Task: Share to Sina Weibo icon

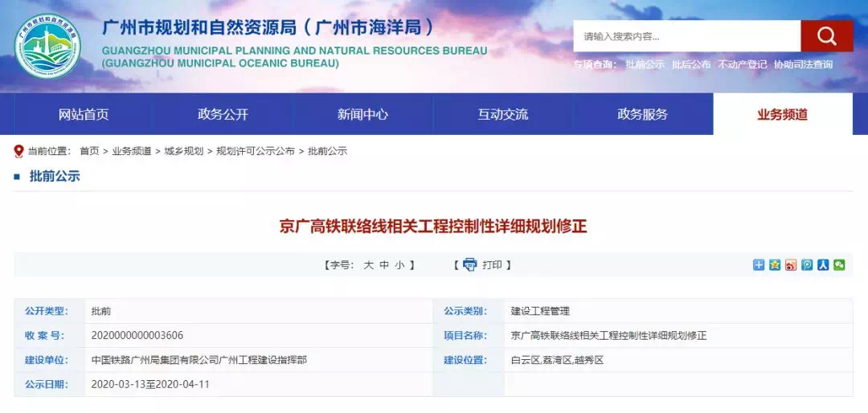Action: [x=791, y=264]
